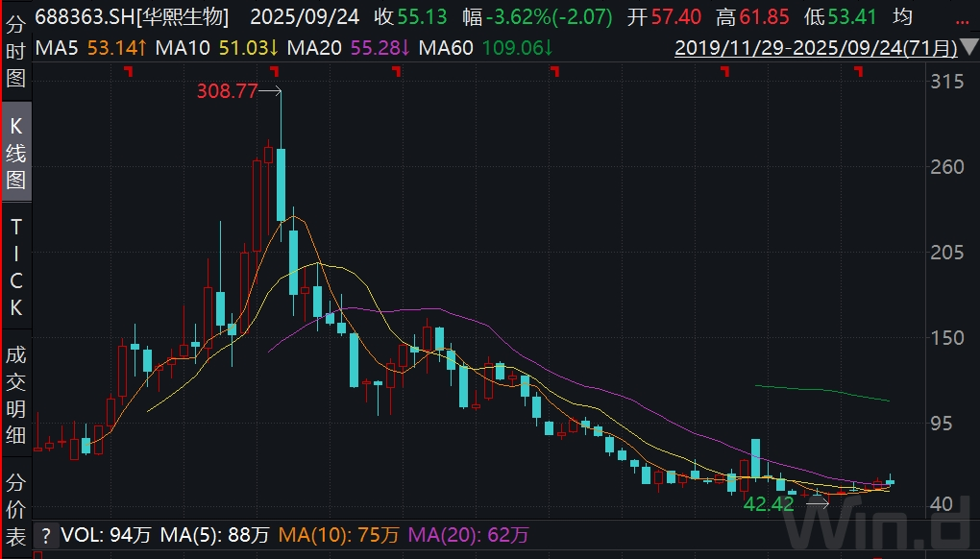
Task: Click the 均 average label in header
Action: pos(902,17)
